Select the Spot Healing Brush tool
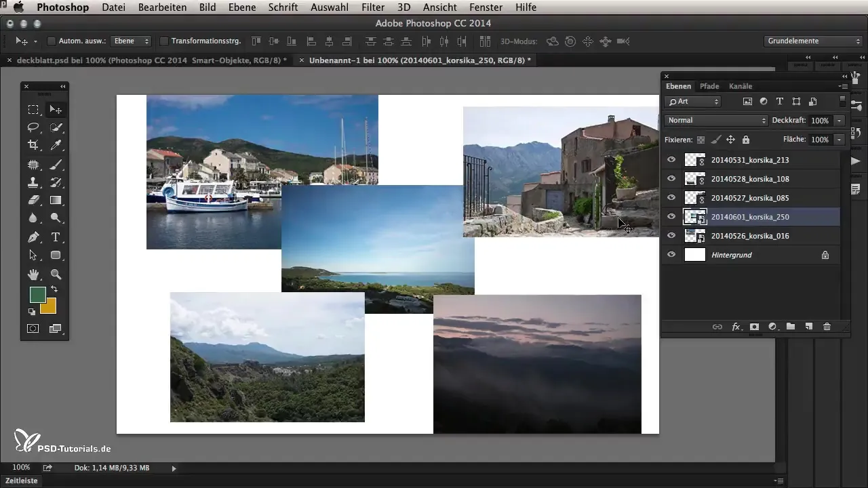 (33, 164)
